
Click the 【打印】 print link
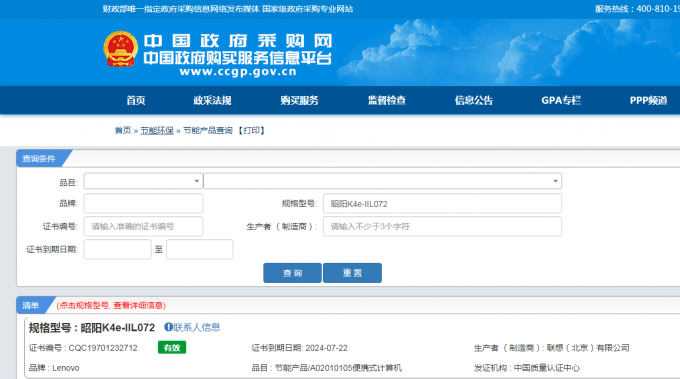[x=252, y=130]
